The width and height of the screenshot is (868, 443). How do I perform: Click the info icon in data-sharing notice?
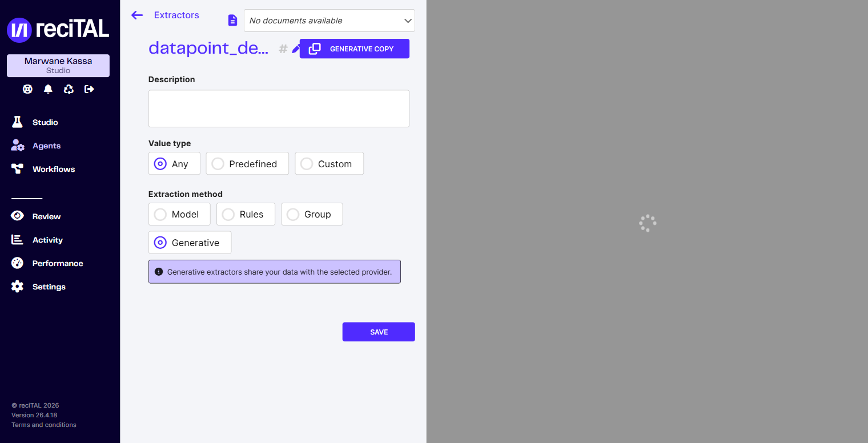tap(159, 272)
